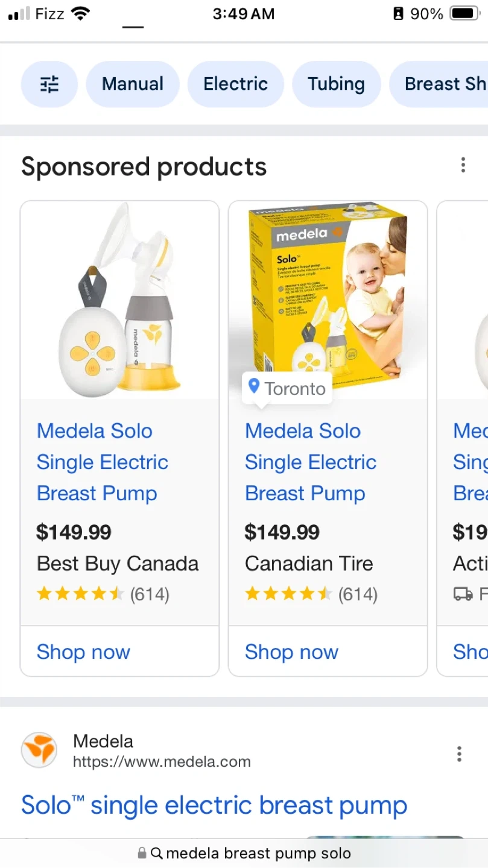Tap Shop now for Best Buy Canada

pos(83,652)
